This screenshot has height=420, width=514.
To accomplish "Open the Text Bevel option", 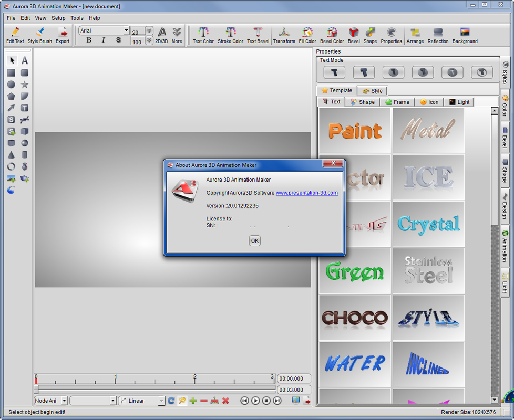I will coord(258,35).
